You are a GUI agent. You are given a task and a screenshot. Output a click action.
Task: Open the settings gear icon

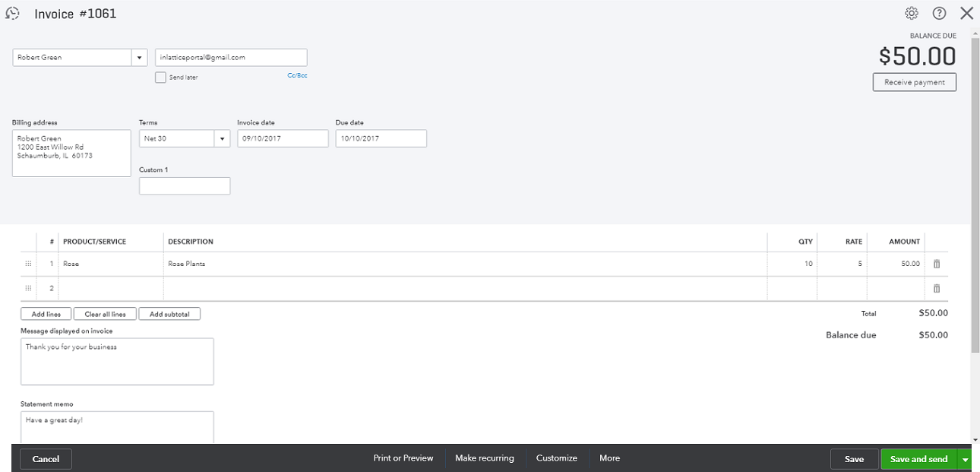point(912,14)
